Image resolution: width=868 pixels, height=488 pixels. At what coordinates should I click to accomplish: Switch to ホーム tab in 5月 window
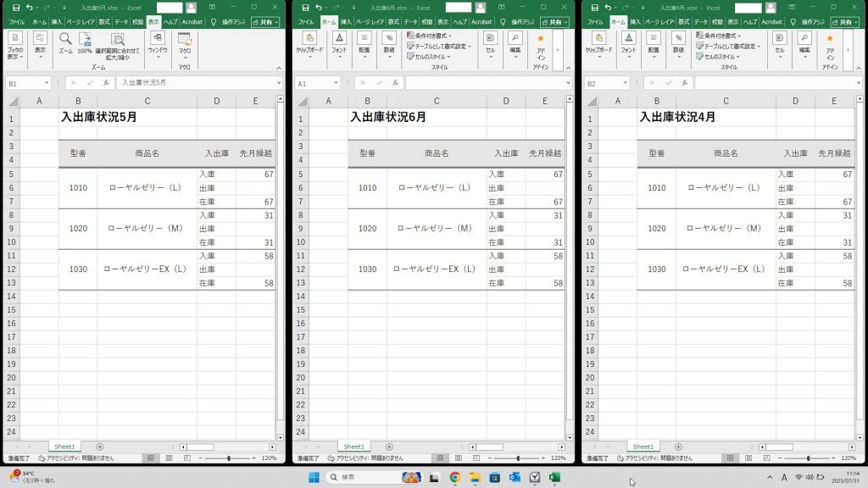pyautogui.click(x=39, y=22)
